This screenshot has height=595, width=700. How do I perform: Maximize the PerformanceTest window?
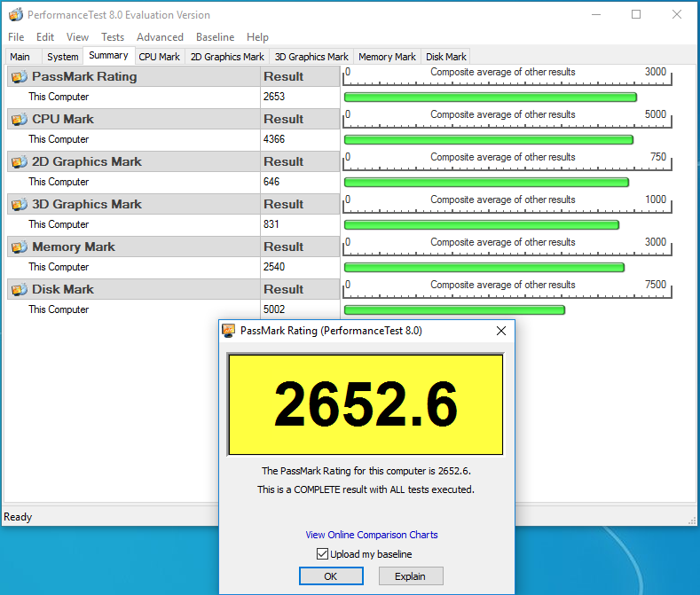[x=636, y=14]
